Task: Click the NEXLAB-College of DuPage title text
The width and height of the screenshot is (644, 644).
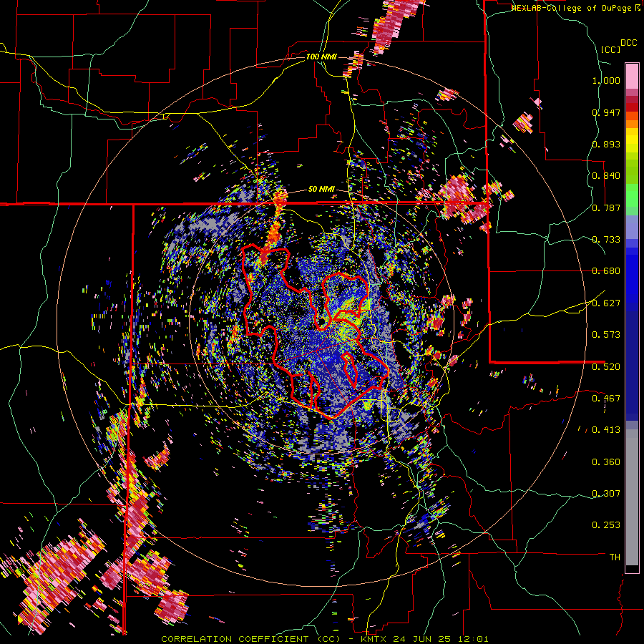Action: tap(571, 8)
